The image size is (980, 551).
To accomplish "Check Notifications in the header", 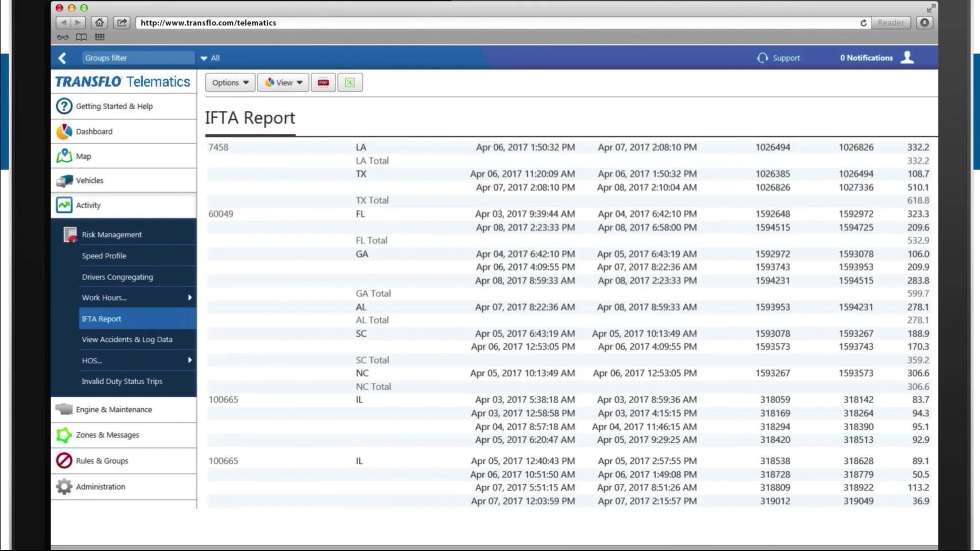I will 866,58.
